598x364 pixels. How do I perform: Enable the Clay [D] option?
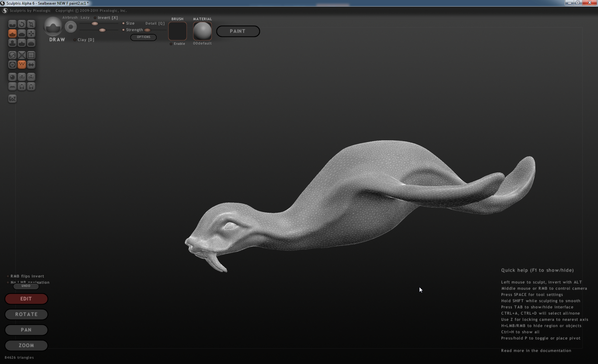(x=75, y=40)
